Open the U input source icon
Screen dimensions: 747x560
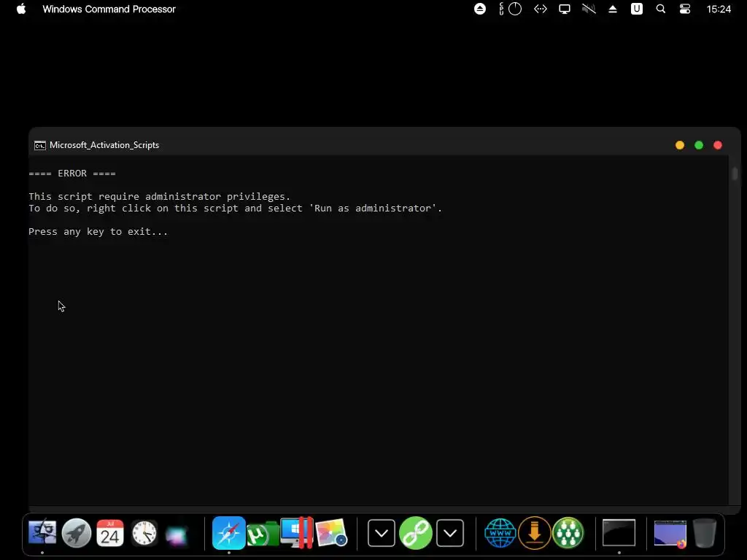click(x=636, y=9)
